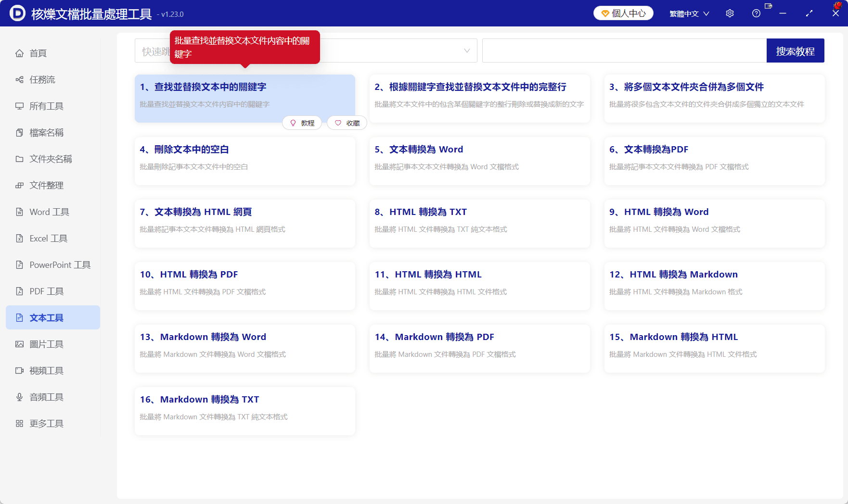This screenshot has height=504, width=848.
Task: Click the 搜索教程 button
Action: point(795,50)
